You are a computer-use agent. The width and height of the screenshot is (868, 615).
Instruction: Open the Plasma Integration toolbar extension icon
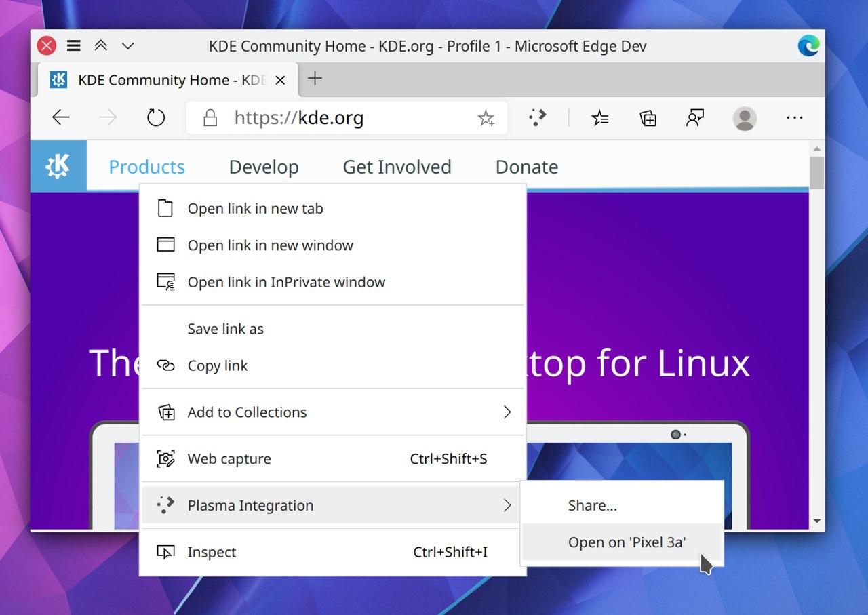click(x=537, y=118)
